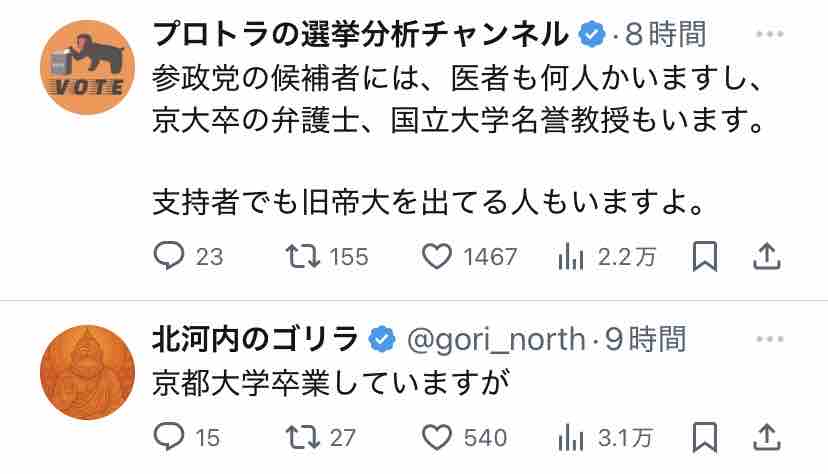Reply to 北河内のゴリラ's tweet

[170, 437]
